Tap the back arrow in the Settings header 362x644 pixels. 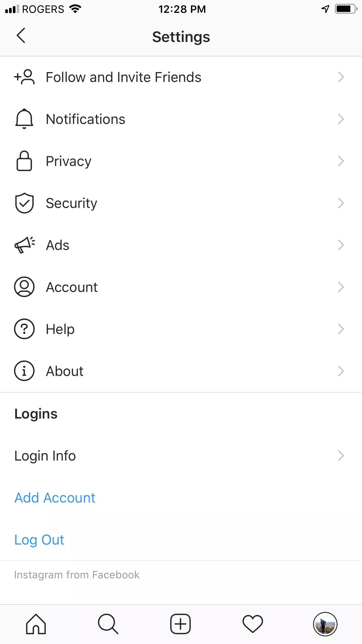point(21,36)
